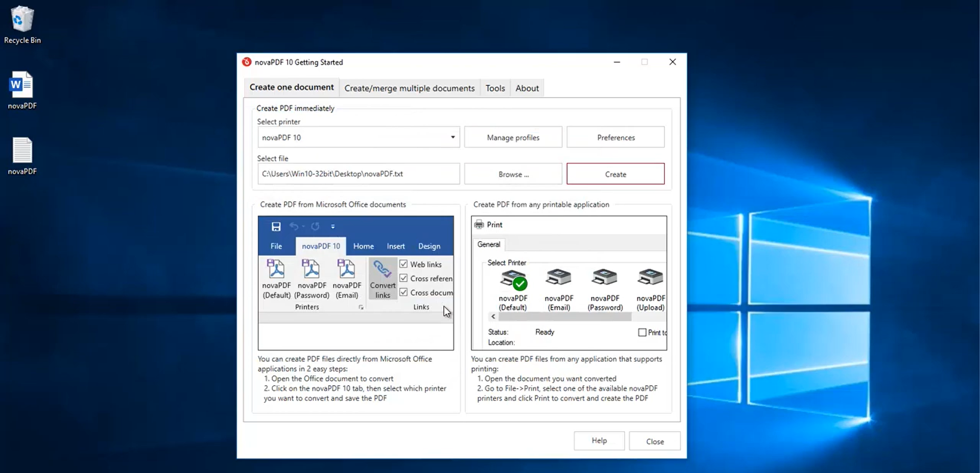The image size is (980, 473).
Task: Toggle the Cross references checkbox
Action: pyautogui.click(x=403, y=278)
